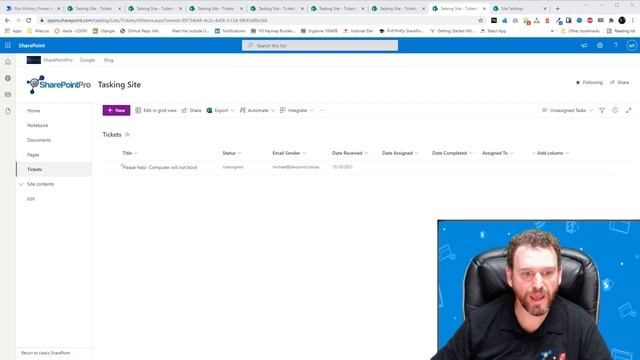Open the Export dropdown
This screenshot has width=640, height=360.
coord(220,110)
